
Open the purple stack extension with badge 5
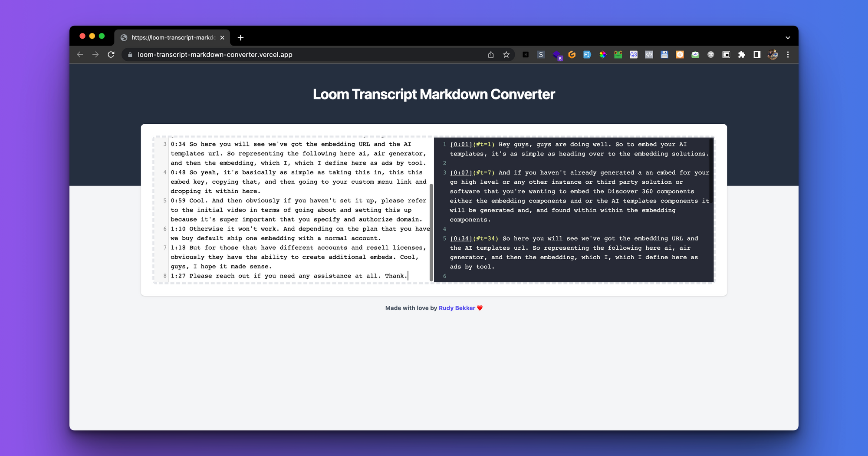557,55
